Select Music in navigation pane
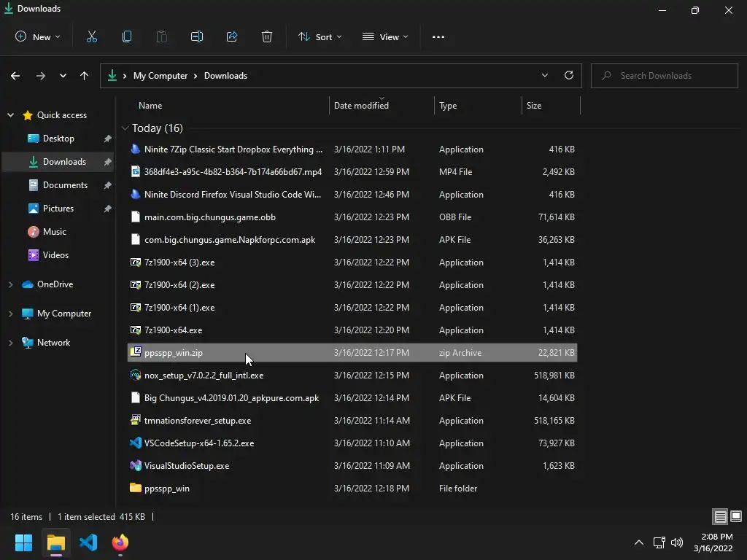747x560 pixels. pyautogui.click(x=54, y=231)
